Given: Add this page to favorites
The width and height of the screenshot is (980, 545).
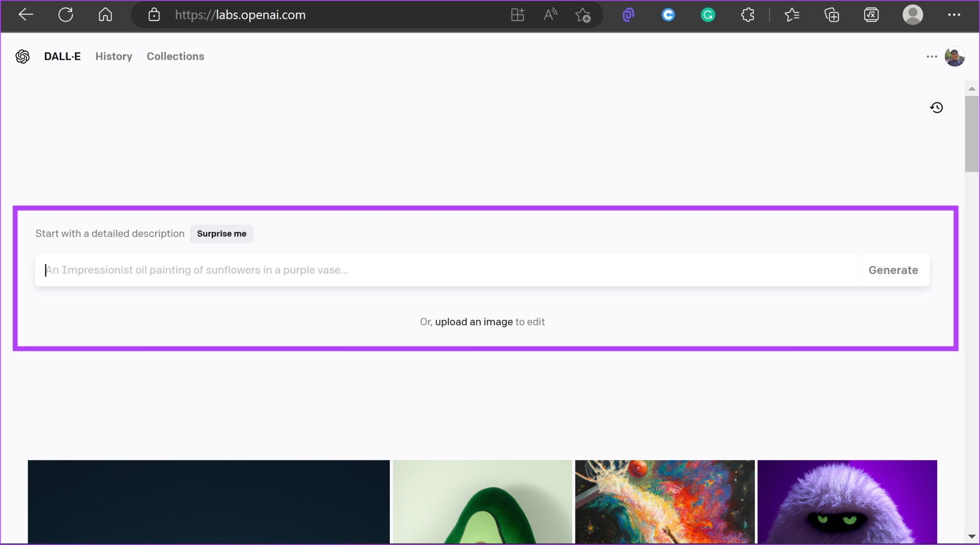Looking at the screenshot, I should click(583, 15).
